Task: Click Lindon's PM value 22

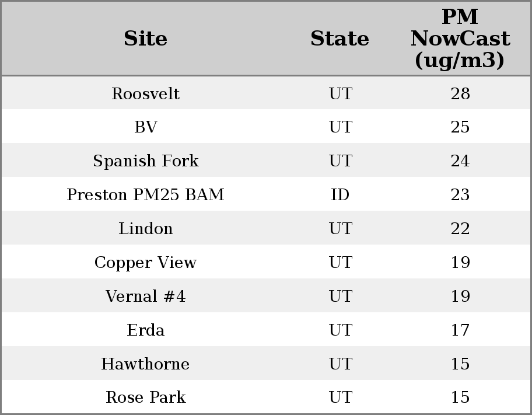Action: [x=460, y=228]
